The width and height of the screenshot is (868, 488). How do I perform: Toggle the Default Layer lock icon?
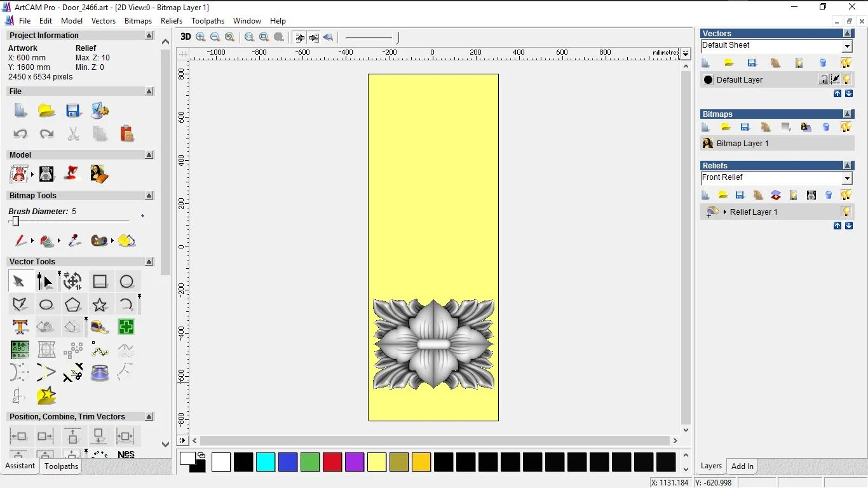tap(824, 79)
